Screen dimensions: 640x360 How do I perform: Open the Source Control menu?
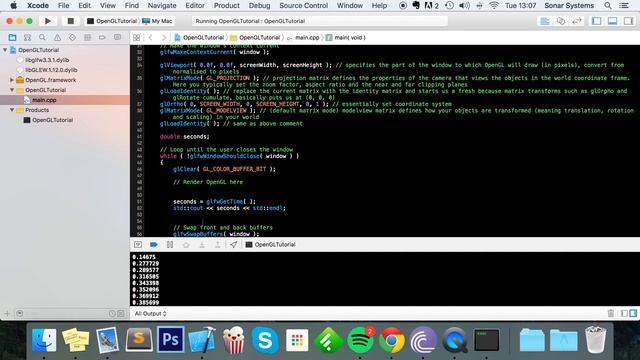tap(303, 6)
